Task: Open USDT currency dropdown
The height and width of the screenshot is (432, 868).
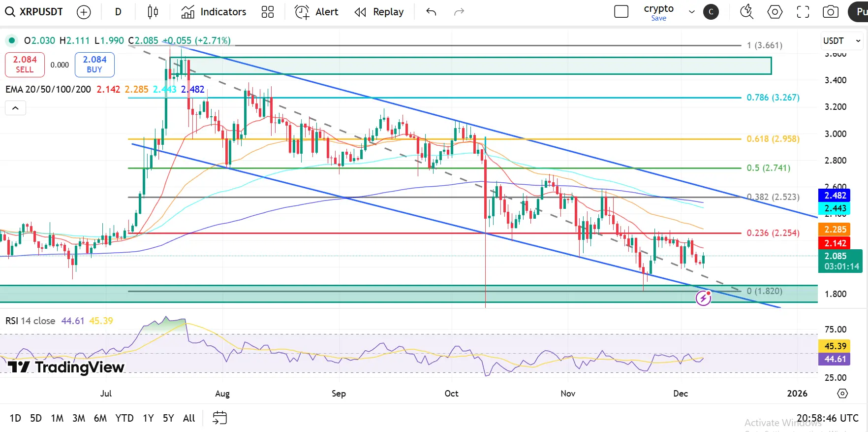Action: [x=842, y=41]
